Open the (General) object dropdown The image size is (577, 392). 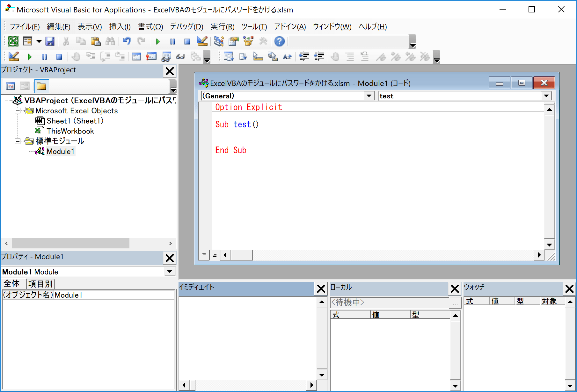(369, 96)
